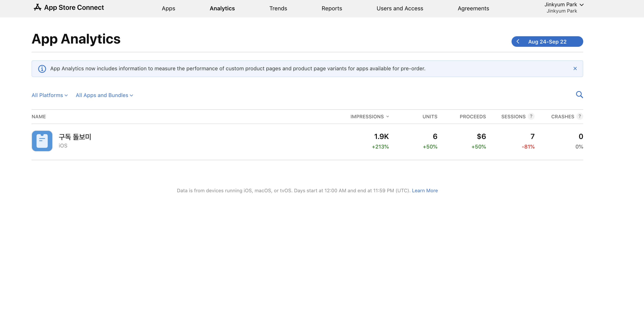Select the 7 sessions value
This screenshot has height=316, width=644.
tap(532, 137)
